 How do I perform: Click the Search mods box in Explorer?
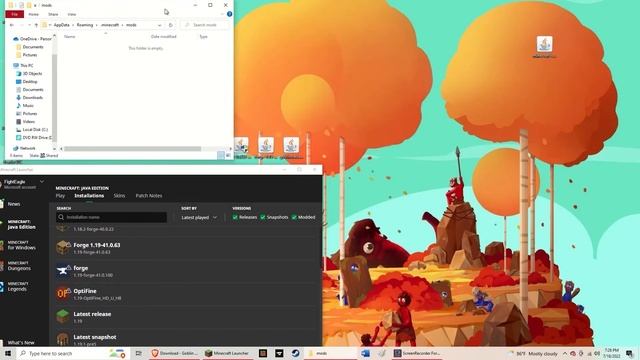click(x=204, y=25)
